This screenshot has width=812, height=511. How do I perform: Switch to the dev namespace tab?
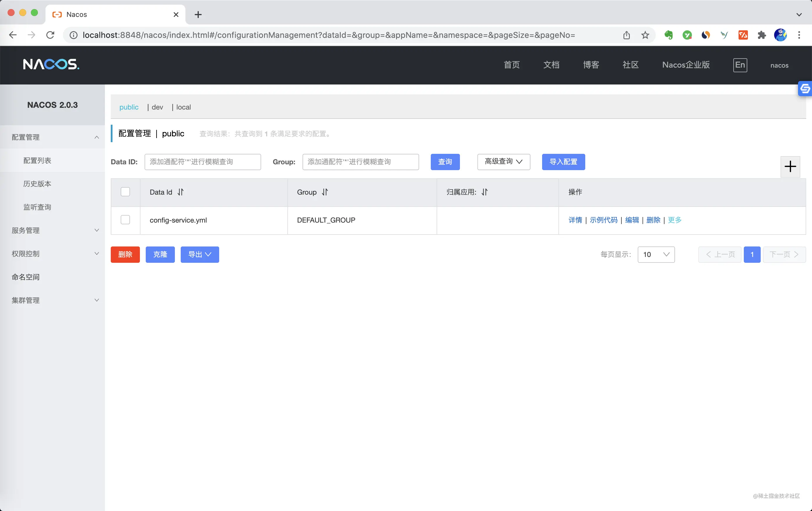point(157,107)
